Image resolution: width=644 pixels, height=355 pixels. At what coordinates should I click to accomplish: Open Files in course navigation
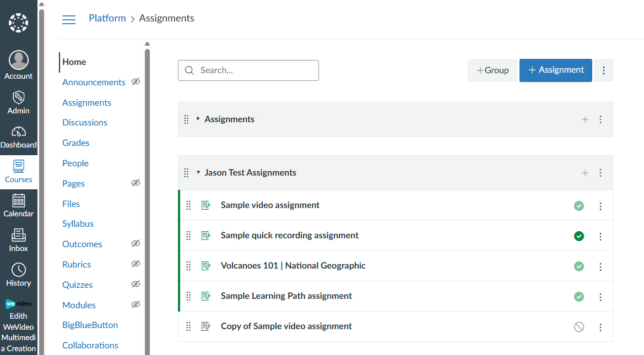(71, 204)
